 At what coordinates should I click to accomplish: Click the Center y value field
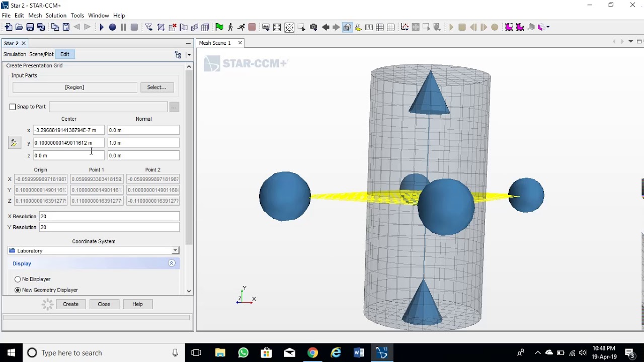69,143
